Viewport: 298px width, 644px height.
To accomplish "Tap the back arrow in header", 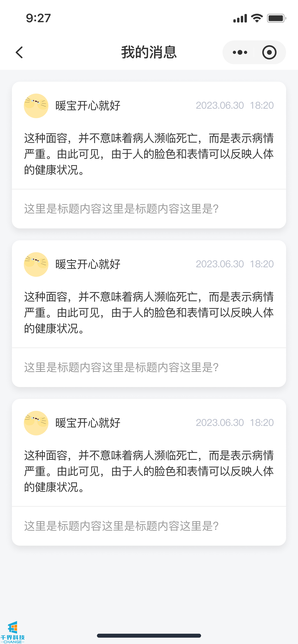I will click(19, 52).
